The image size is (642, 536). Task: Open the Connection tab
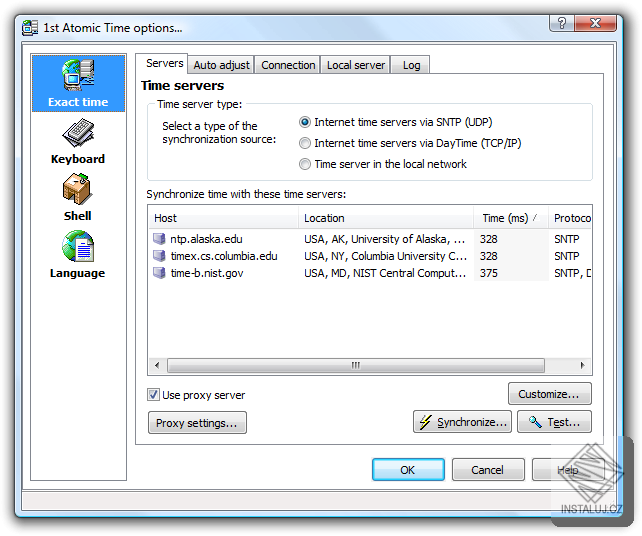click(288, 65)
